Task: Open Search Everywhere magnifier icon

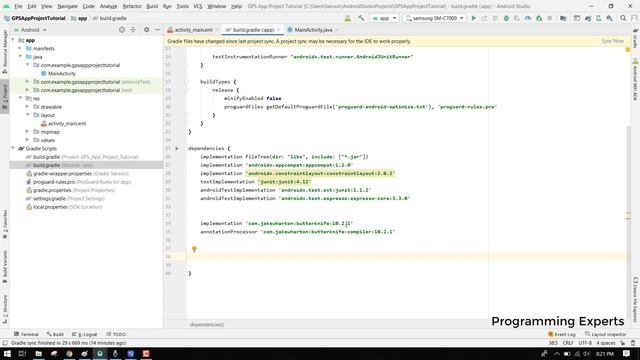Action: point(623,18)
